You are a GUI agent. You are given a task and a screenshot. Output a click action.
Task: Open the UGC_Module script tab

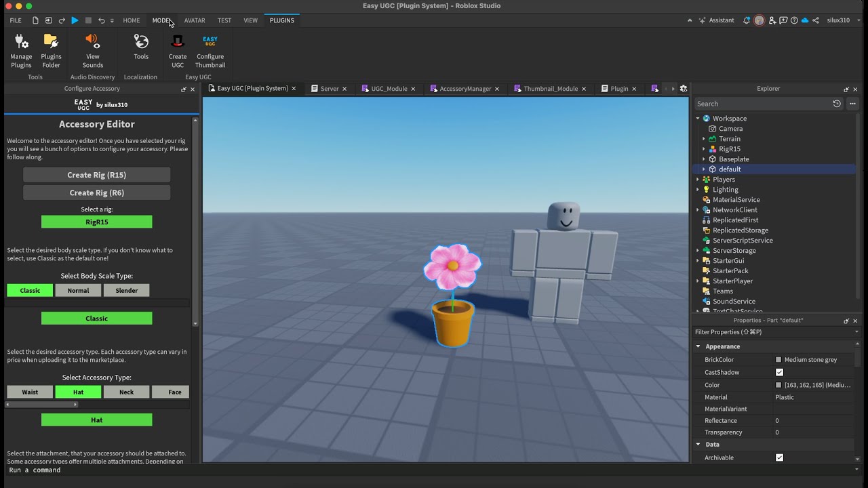click(389, 89)
